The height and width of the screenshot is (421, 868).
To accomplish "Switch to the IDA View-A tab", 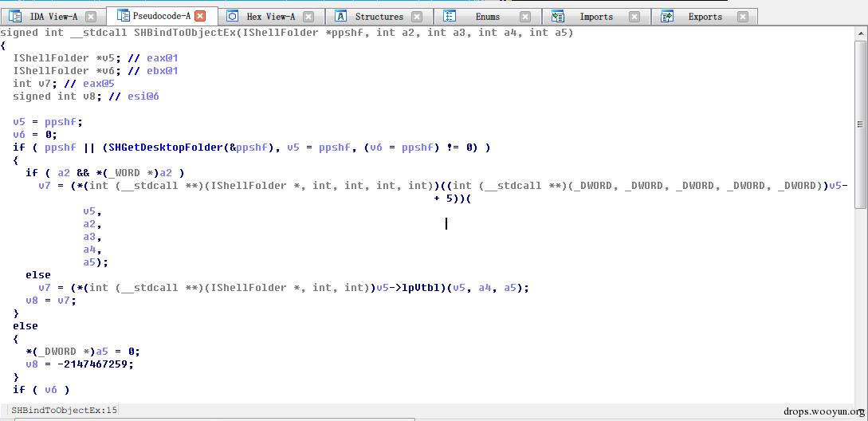I will 53,17.
